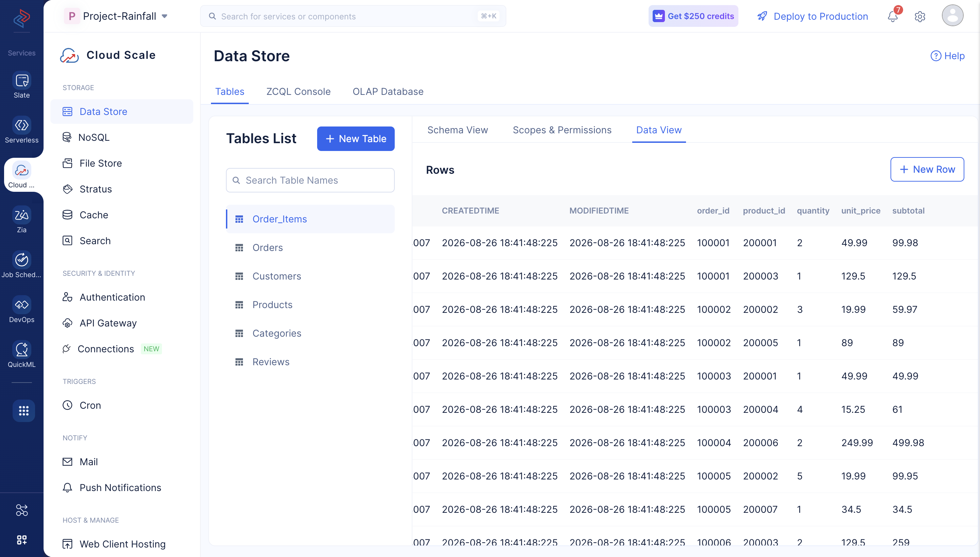Image resolution: width=980 pixels, height=557 pixels.
Task: Open the user profile avatar menu
Action: coord(952,16)
